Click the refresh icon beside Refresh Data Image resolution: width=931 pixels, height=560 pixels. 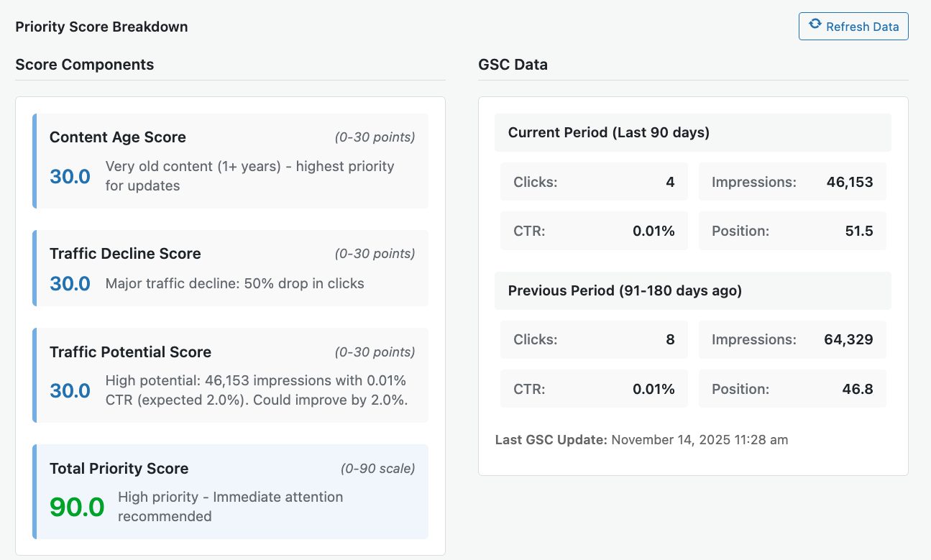(815, 24)
